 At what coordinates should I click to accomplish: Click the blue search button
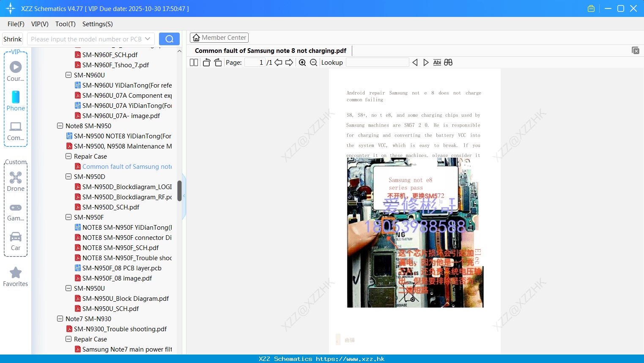[169, 39]
